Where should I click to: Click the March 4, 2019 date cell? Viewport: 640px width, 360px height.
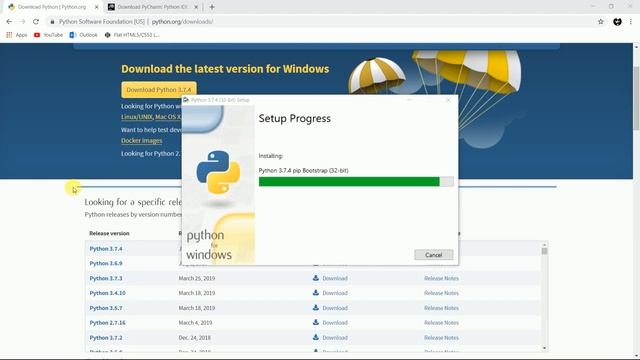point(195,323)
